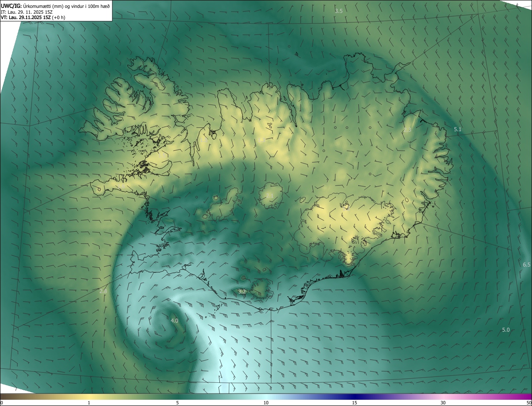Click the colour scale label 1
This screenshot has height=406, width=532.
89,403
